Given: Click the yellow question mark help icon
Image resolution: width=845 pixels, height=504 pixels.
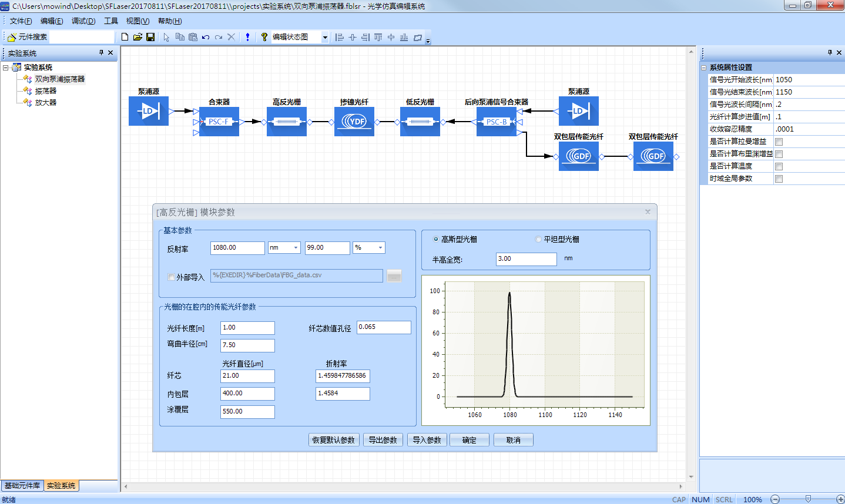Looking at the screenshot, I should (264, 37).
